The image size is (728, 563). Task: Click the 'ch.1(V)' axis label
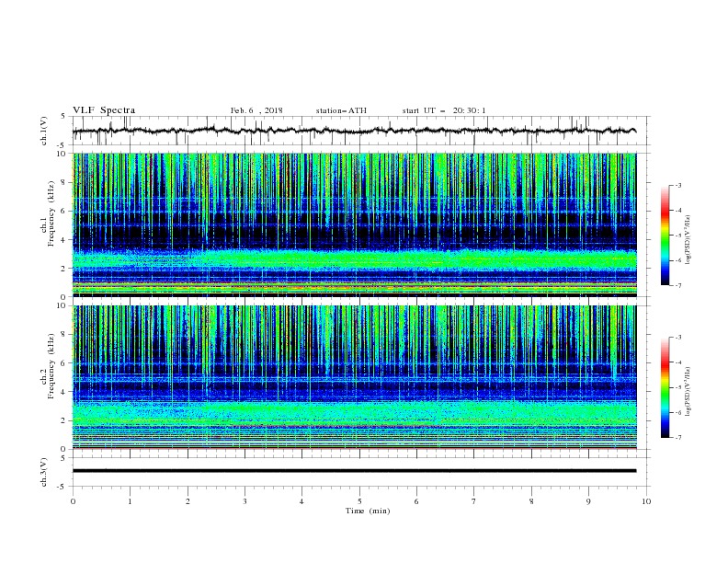click(x=44, y=131)
